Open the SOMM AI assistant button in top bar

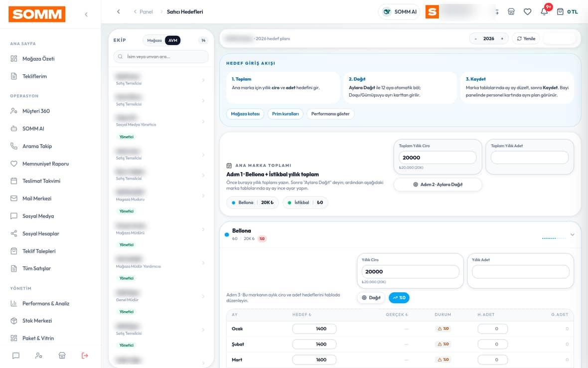399,11
